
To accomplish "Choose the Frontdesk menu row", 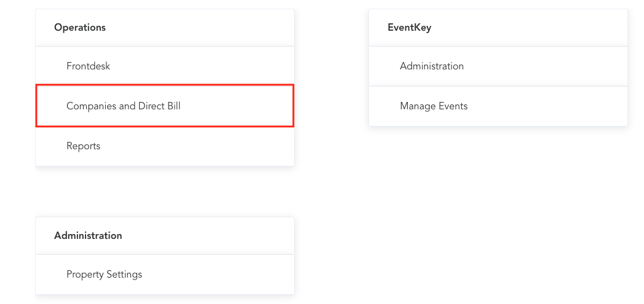I will point(165,66).
